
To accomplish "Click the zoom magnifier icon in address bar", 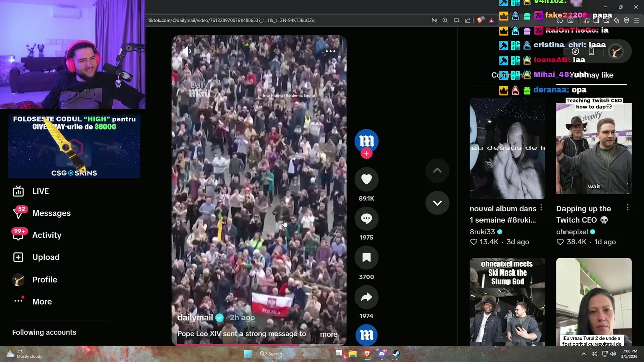I will coord(445,20).
